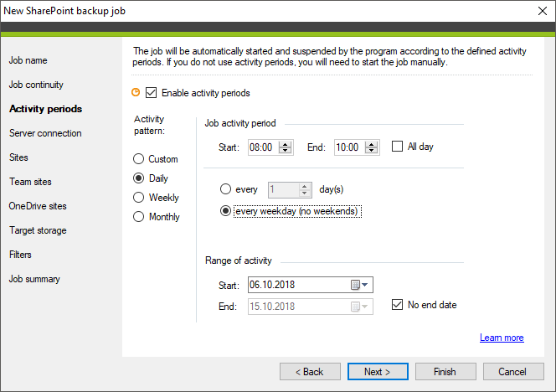Untick the No end date checkbox
The image size is (556, 392).
(397, 305)
